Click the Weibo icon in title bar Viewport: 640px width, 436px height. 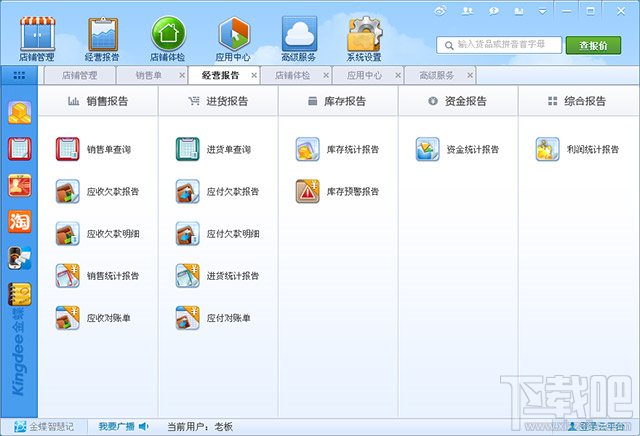point(440,11)
